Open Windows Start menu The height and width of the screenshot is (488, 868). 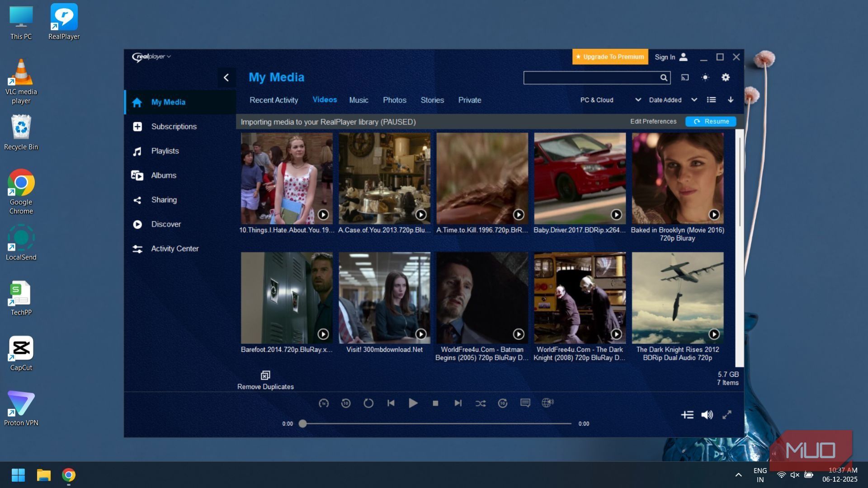click(x=18, y=475)
